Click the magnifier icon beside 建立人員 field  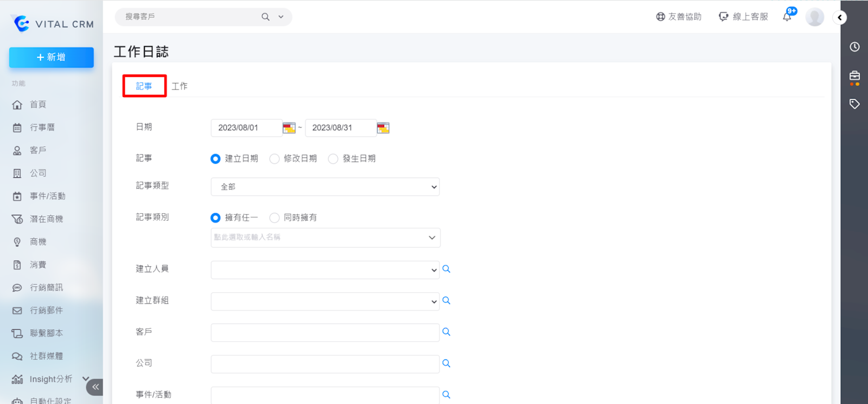click(x=446, y=269)
